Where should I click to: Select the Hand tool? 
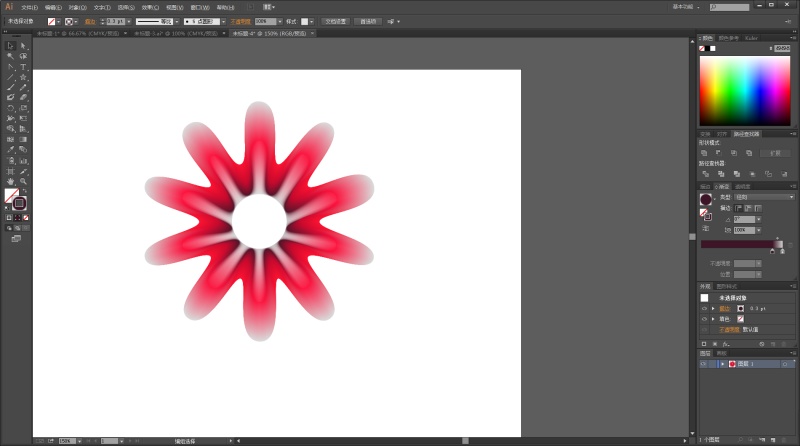(x=10, y=181)
